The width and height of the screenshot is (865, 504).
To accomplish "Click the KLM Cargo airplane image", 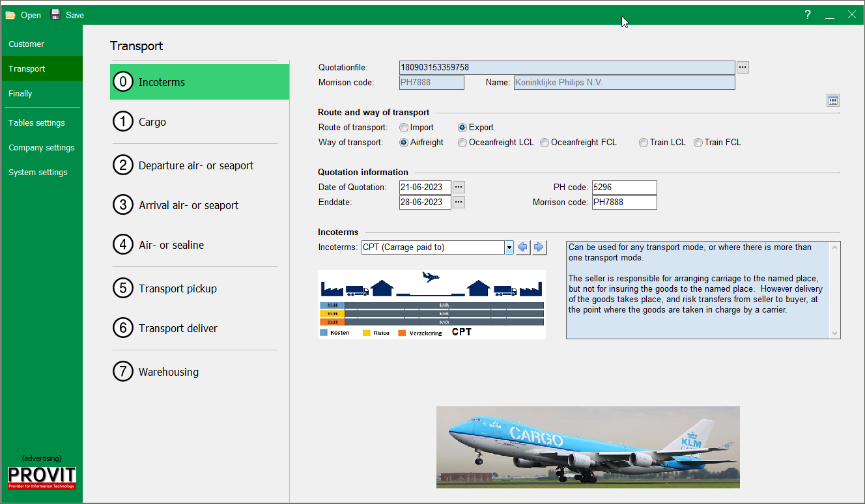I will pos(588,447).
